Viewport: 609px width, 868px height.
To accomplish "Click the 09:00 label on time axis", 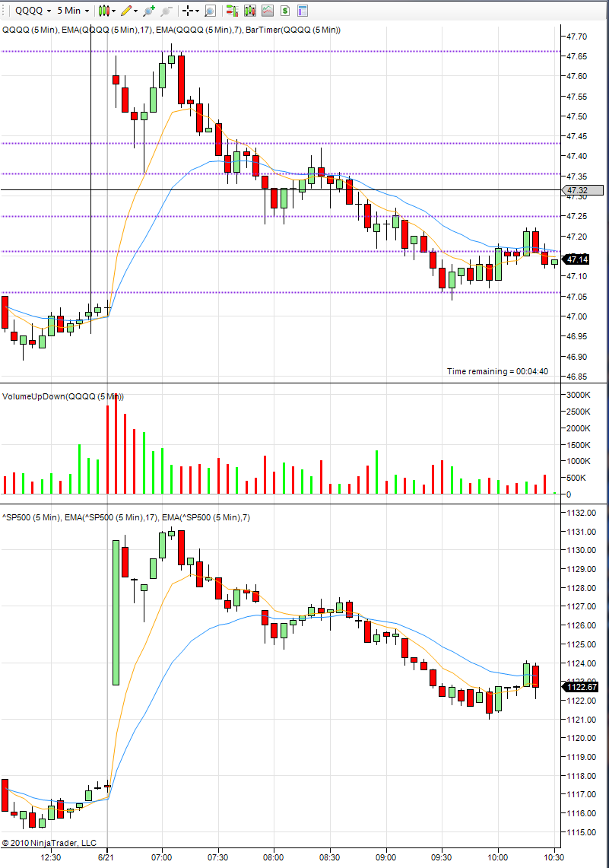I will point(385,857).
